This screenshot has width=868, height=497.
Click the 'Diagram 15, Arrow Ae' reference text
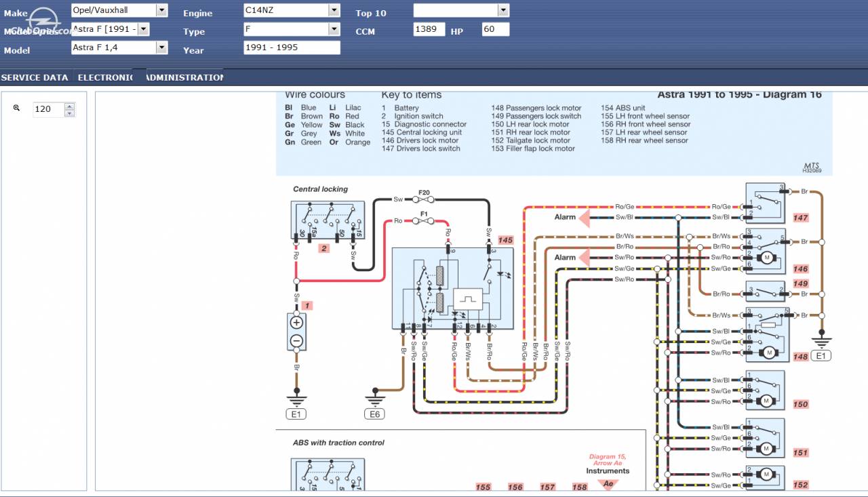pyautogui.click(x=608, y=460)
